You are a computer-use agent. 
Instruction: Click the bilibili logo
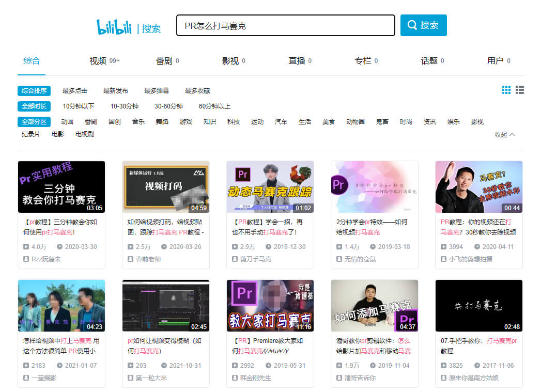click(114, 27)
